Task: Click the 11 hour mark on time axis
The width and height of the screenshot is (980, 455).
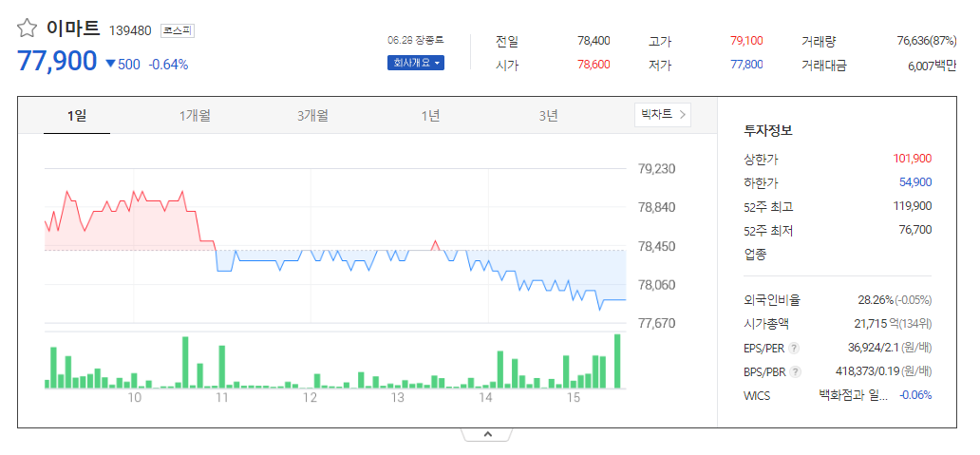Action: [x=221, y=398]
